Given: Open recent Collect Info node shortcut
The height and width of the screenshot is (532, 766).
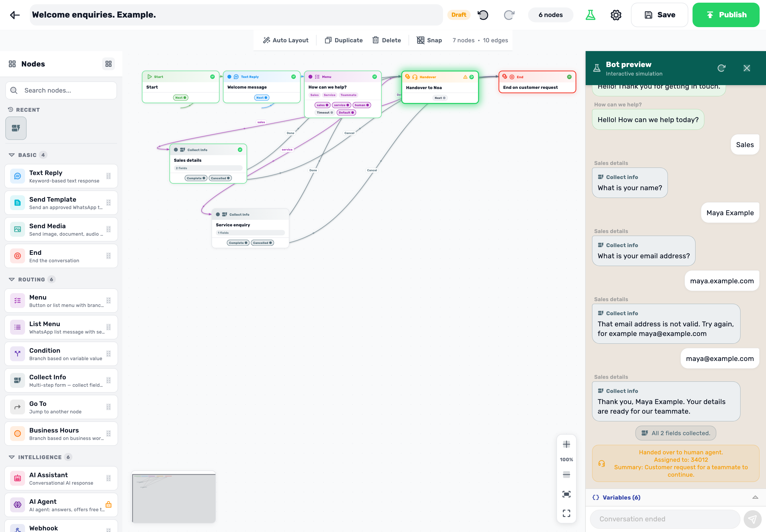Looking at the screenshot, I should pyautogui.click(x=16, y=128).
